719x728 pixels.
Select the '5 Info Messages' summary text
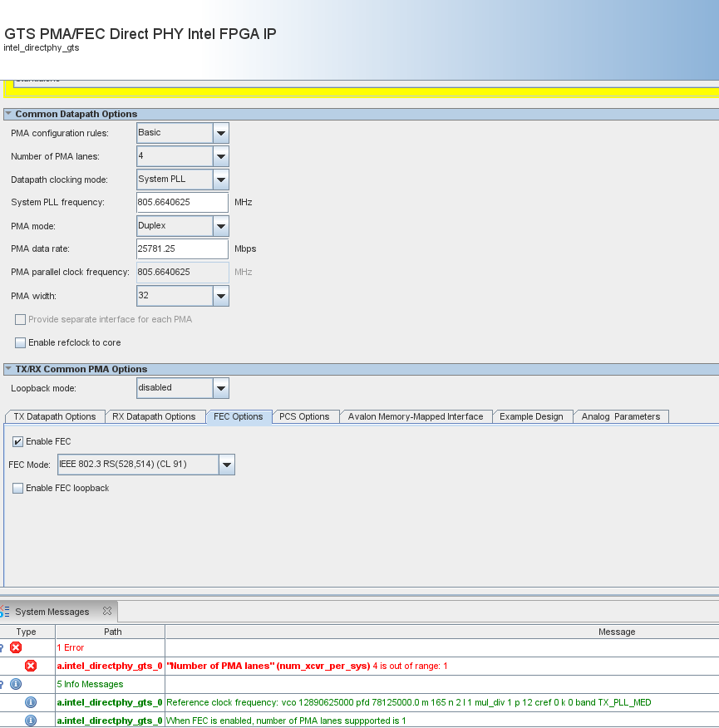90,684
